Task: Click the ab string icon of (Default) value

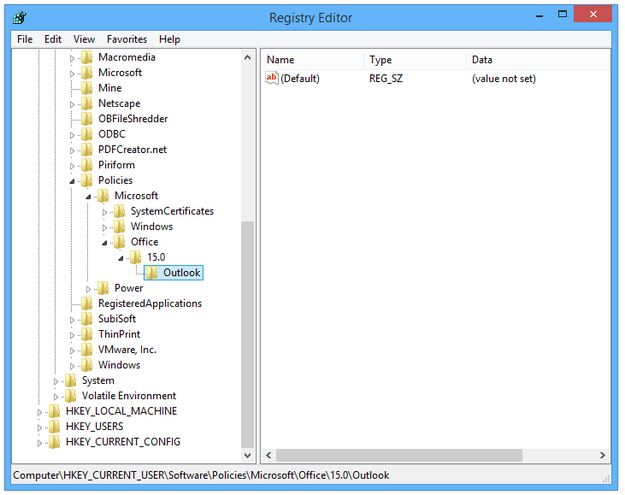Action: click(x=271, y=78)
